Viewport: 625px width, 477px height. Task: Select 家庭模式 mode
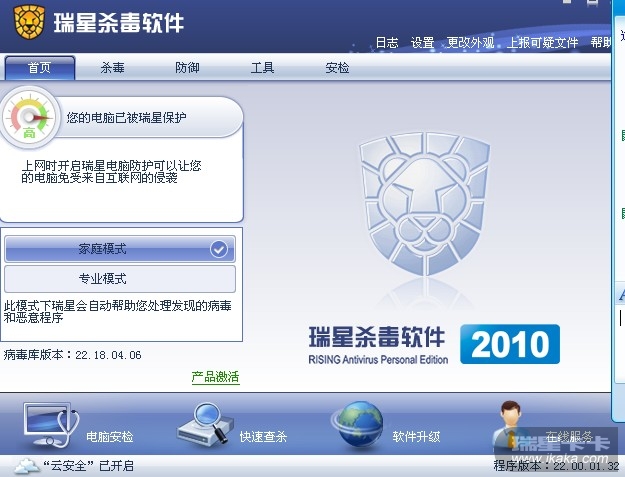120,249
